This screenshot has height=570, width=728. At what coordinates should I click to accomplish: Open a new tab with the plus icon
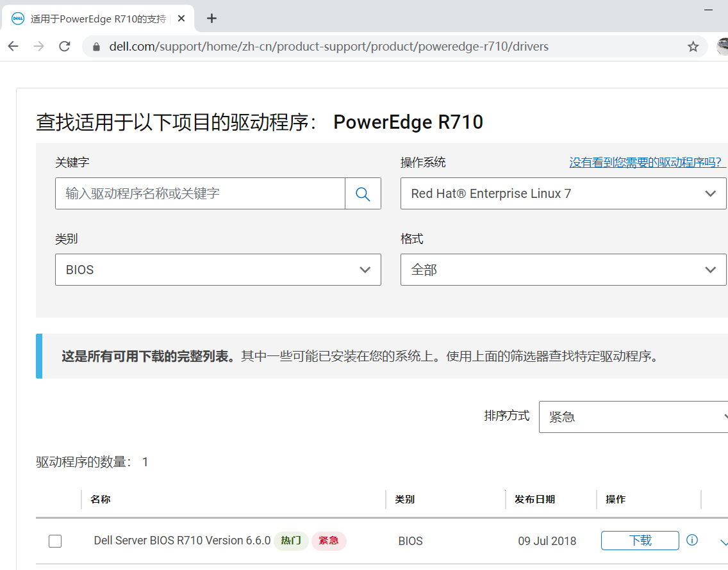tap(212, 18)
